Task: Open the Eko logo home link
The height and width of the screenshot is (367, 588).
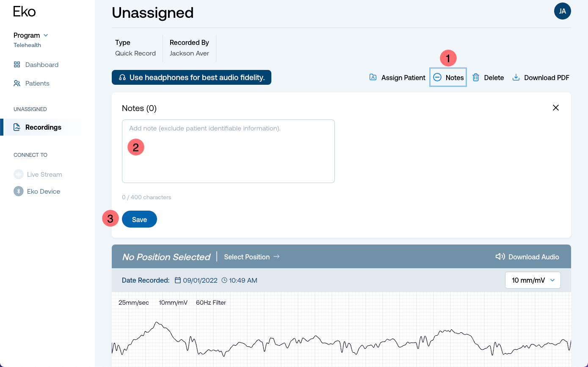Action: (25, 11)
